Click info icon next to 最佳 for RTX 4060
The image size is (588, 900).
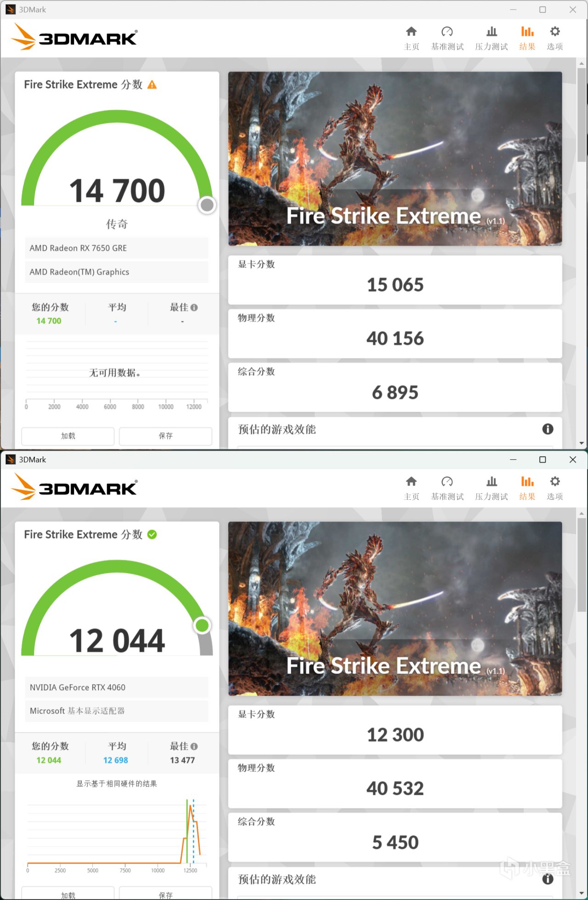coord(194,747)
